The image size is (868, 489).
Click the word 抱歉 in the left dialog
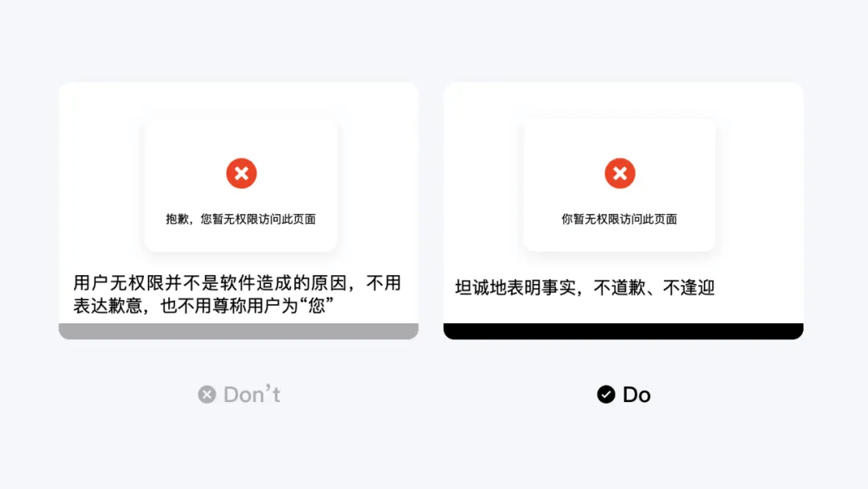point(177,220)
